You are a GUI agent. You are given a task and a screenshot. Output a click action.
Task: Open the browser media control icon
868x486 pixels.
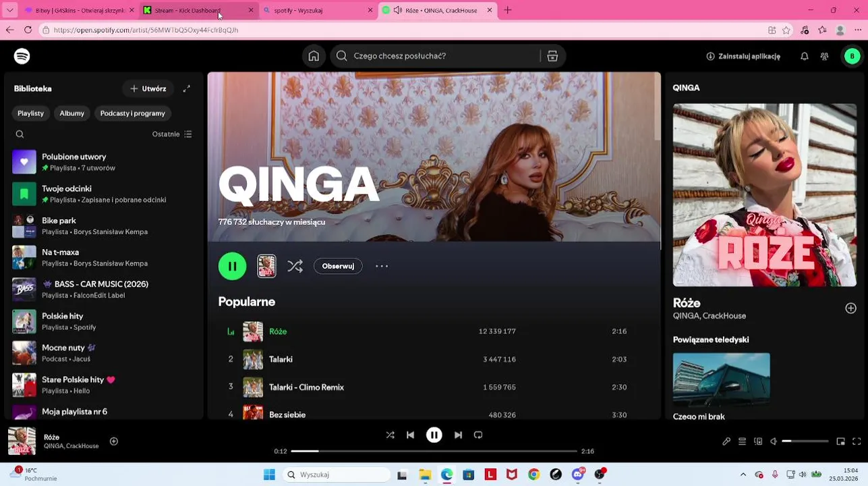(x=805, y=30)
